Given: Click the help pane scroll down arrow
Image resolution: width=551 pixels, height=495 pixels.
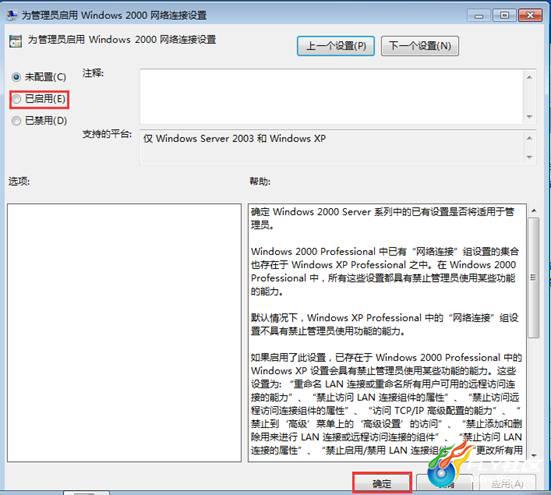Looking at the screenshot, I should [x=533, y=455].
